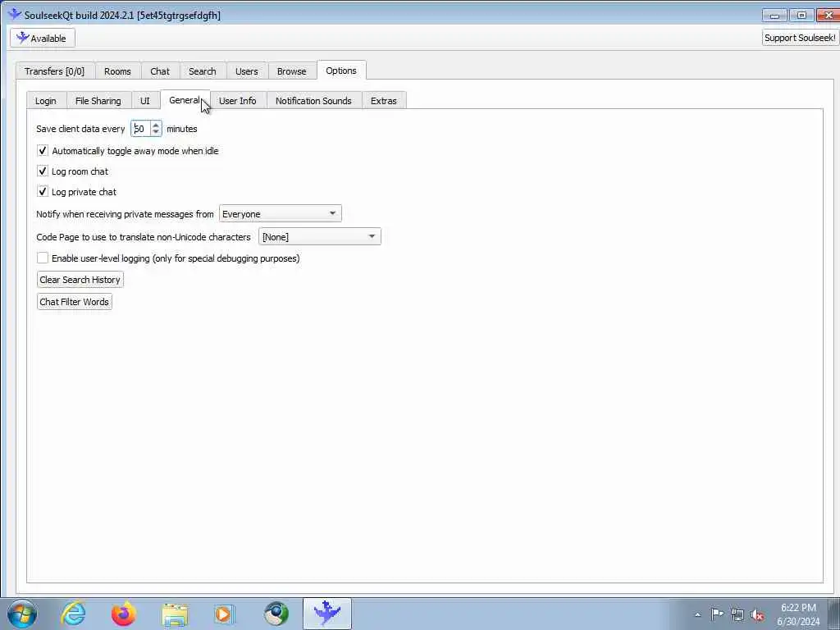Open the User Info sub-tab
Screen dimensions: 840x630
[237, 101]
